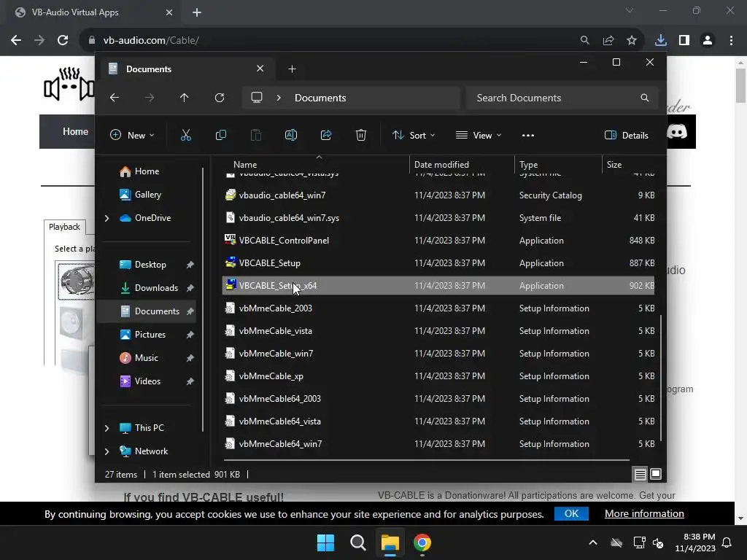747x560 pixels.
Task: Switch to large thumbnails view icon in status bar
Action: coord(656,474)
